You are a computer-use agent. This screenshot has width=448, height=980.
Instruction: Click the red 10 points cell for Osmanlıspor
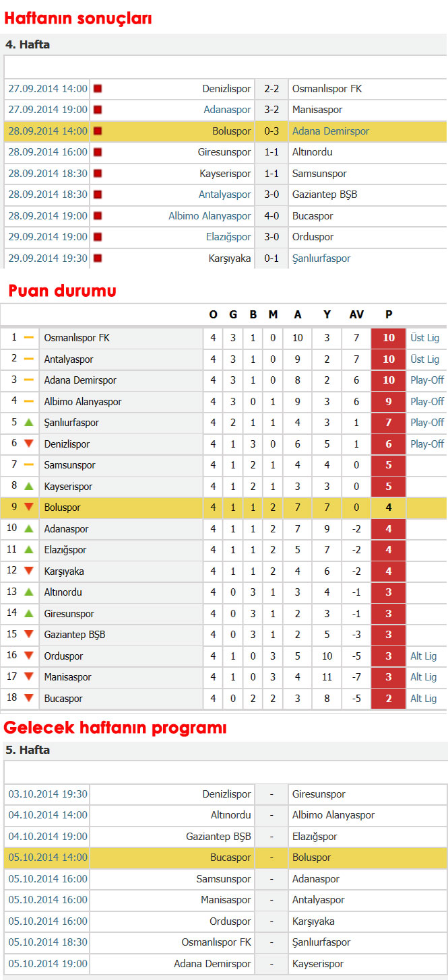click(x=389, y=338)
